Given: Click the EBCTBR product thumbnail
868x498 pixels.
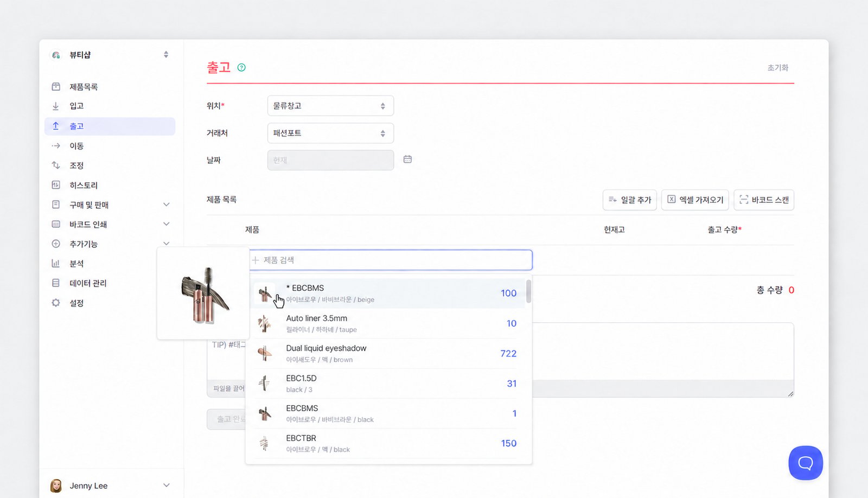Looking at the screenshot, I should point(264,444).
